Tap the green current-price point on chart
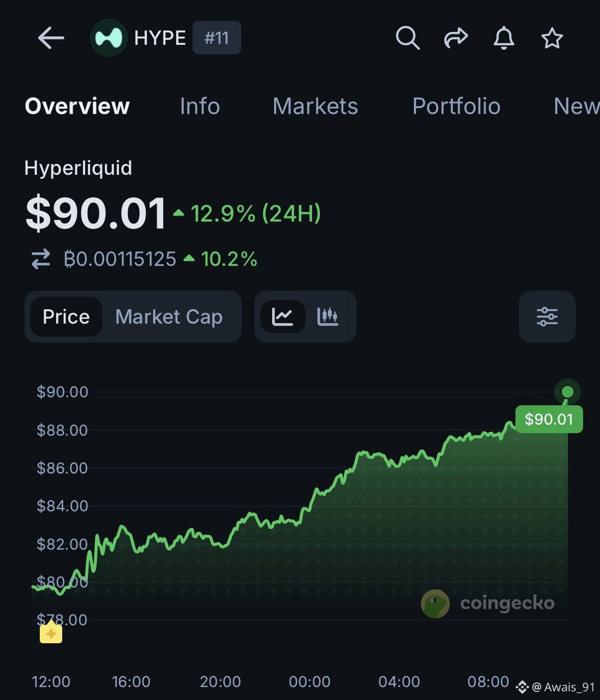 pyautogui.click(x=567, y=392)
